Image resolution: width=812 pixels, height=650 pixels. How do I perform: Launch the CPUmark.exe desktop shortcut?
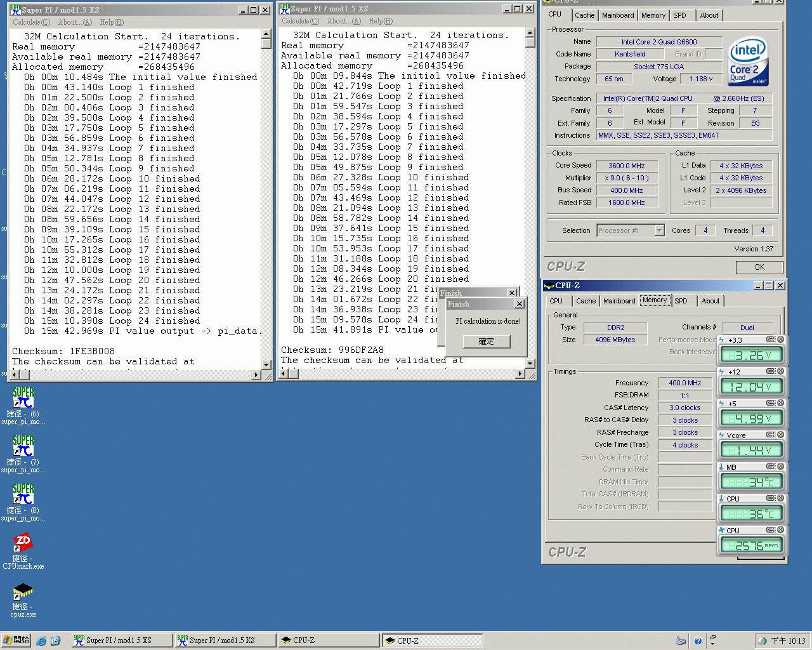[x=23, y=550]
